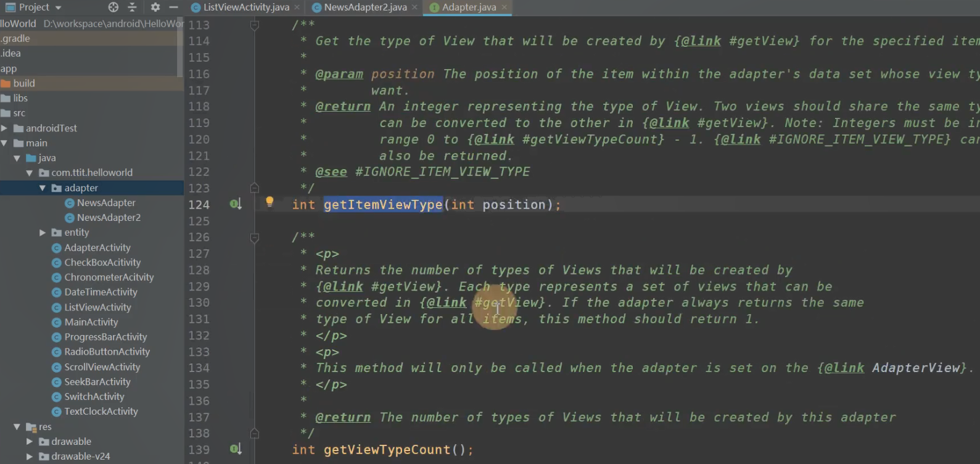The image size is (980, 464).
Task: Click implemented-method gutter icon on line 139
Action: click(x=236, y=449)
